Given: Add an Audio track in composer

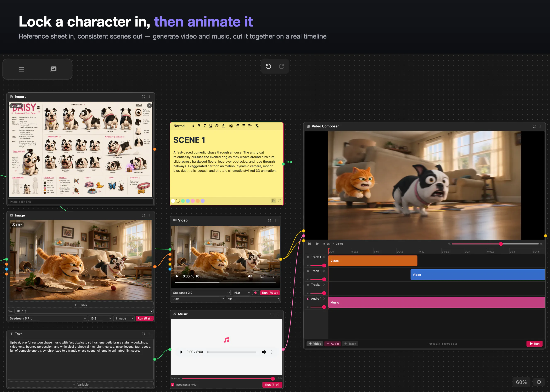Looking at the screenshot, I should (333, 344).
